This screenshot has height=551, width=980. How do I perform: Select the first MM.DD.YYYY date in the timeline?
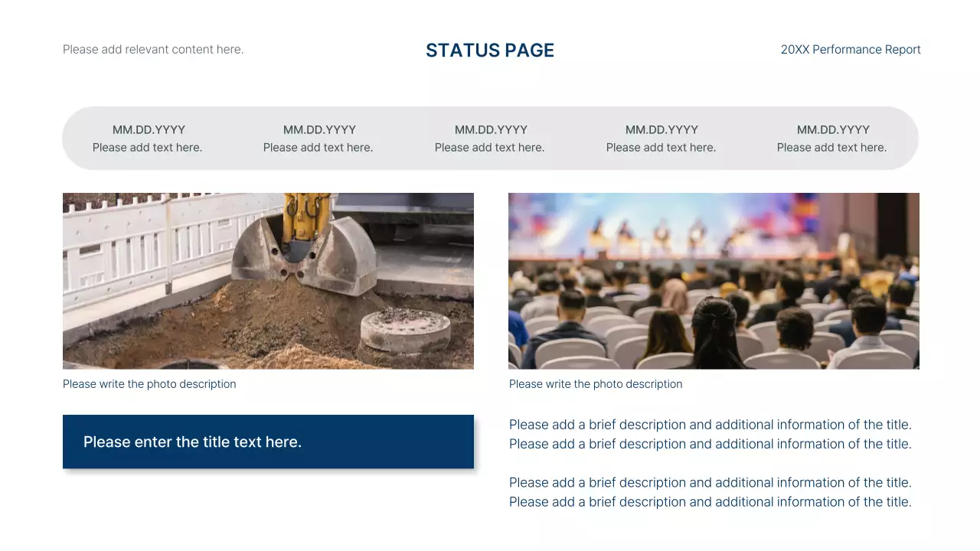coord(149,130)
